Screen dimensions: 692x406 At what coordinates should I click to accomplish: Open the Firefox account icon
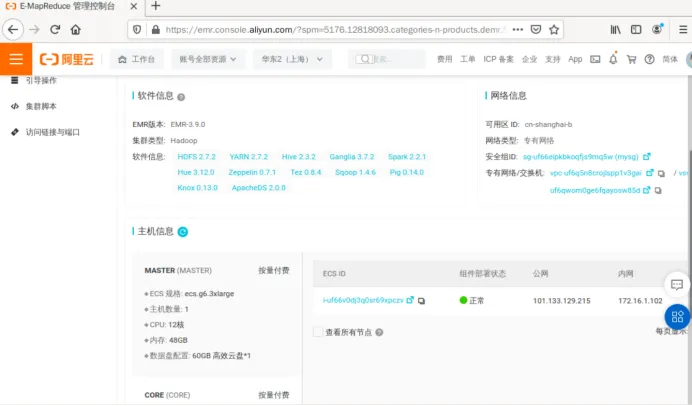click(x=657, y=29)
